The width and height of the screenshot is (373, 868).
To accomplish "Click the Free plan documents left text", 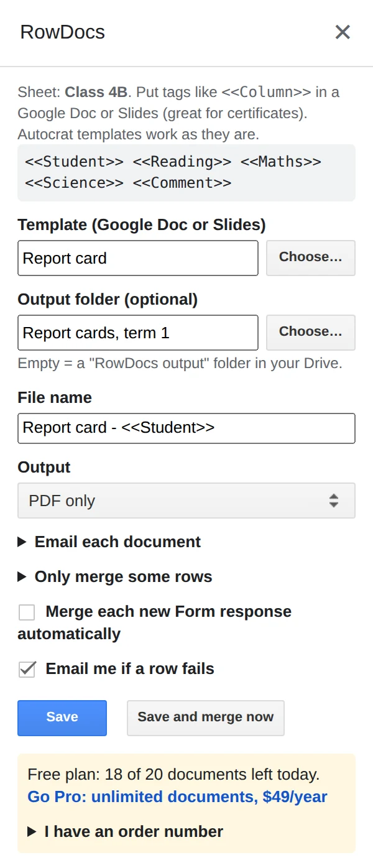I will click(x=173, y=774).
